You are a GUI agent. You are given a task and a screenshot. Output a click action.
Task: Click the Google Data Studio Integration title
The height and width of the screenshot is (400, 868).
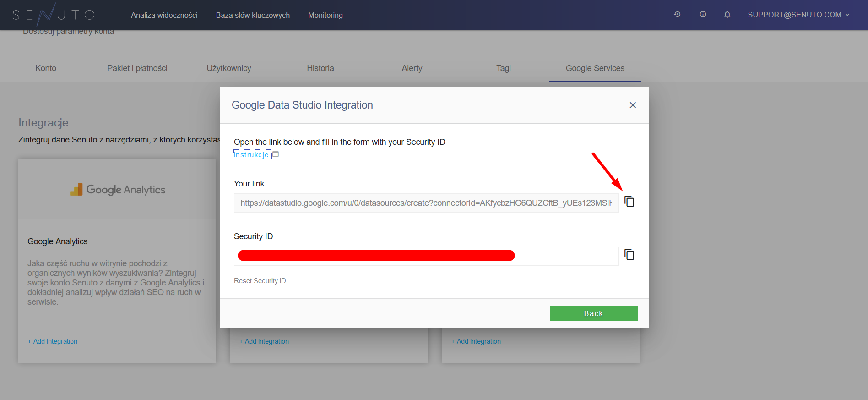[x=302, y=105]
